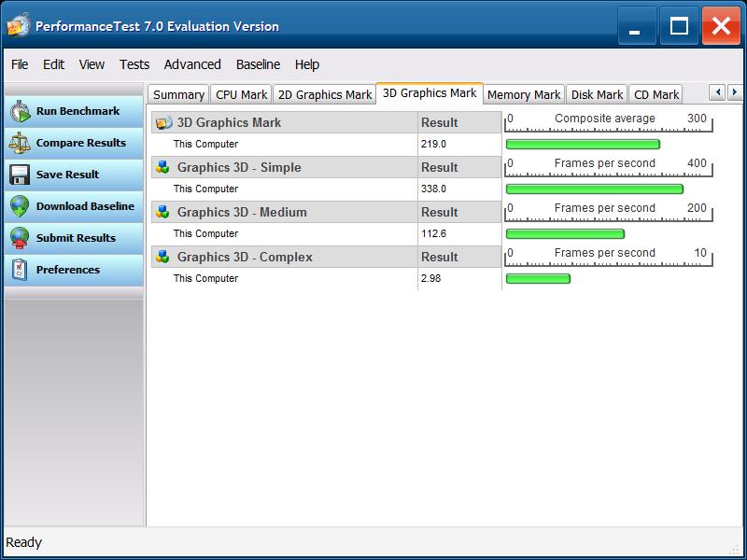
Task: Click This Computer under Graphics 3D - Complex
Action: point(205,278)
